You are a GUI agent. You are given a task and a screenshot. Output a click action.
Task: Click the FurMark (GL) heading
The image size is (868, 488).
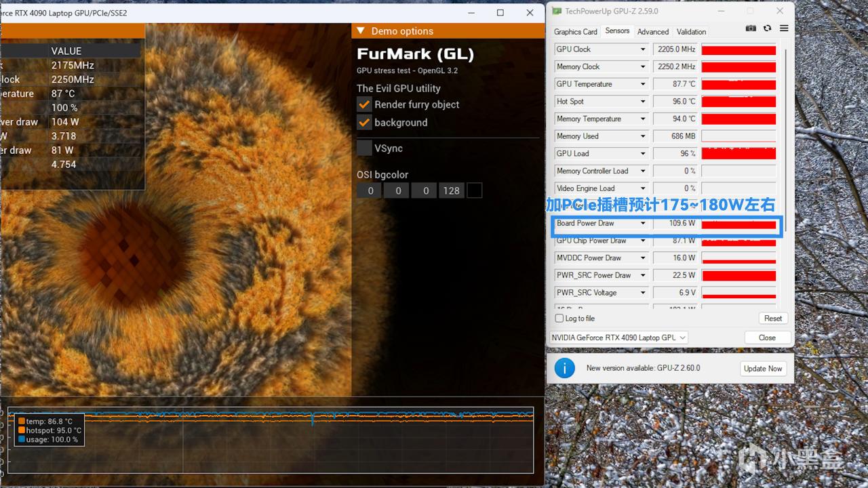[416, 54]
